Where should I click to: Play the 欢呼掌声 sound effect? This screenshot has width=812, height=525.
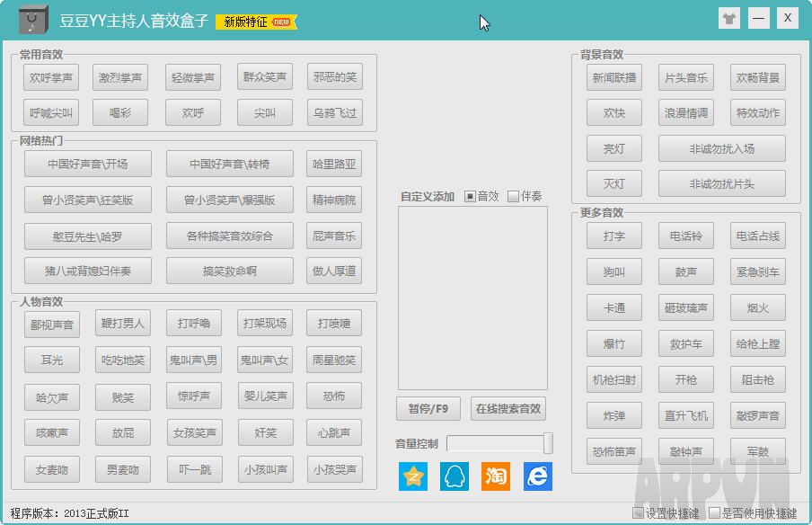pos(49,77)
